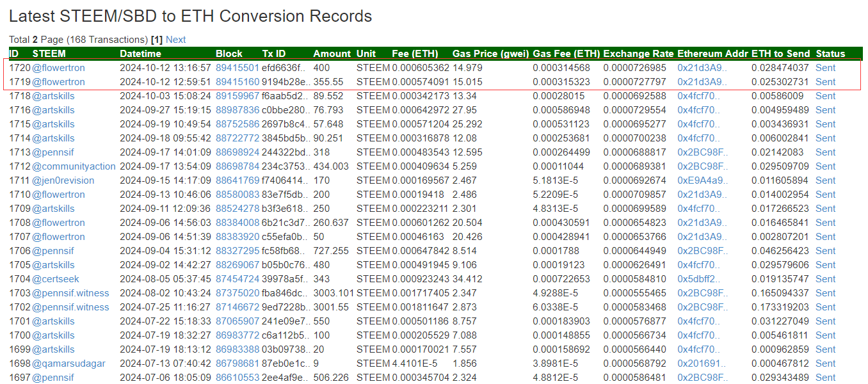Viewport: 868px width, 384px height.
Task: Open block 88269067 link
Action: click(237, 265)
